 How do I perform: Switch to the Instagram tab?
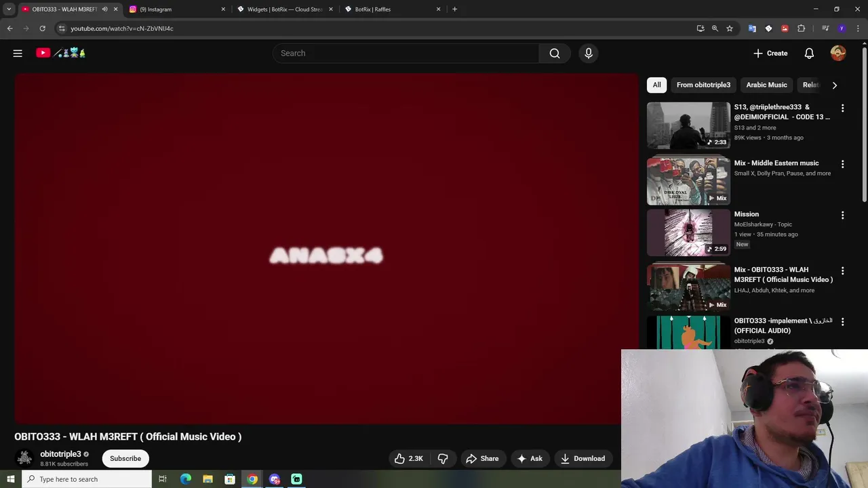[176, 9]
